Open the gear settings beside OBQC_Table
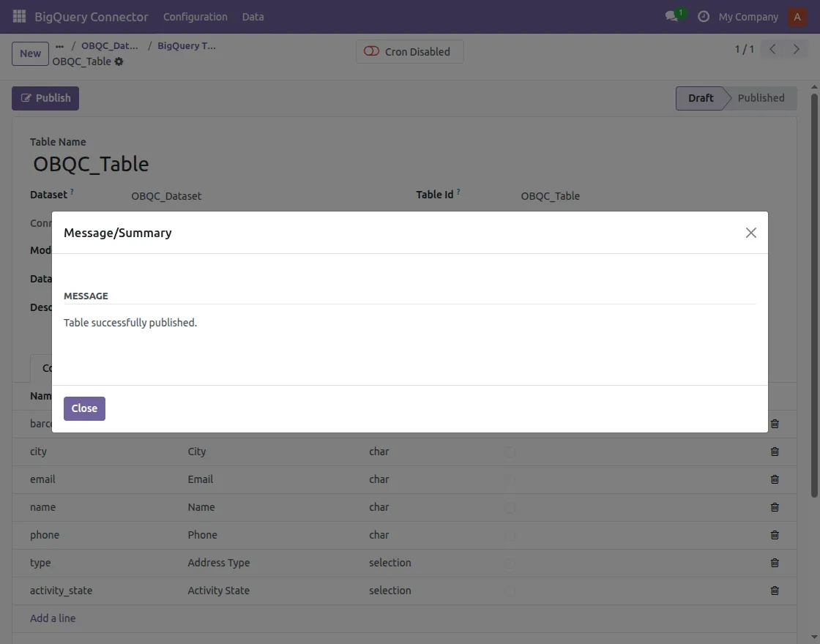The image size is (820, 644). pyautogui.click(x=119, y=61)
